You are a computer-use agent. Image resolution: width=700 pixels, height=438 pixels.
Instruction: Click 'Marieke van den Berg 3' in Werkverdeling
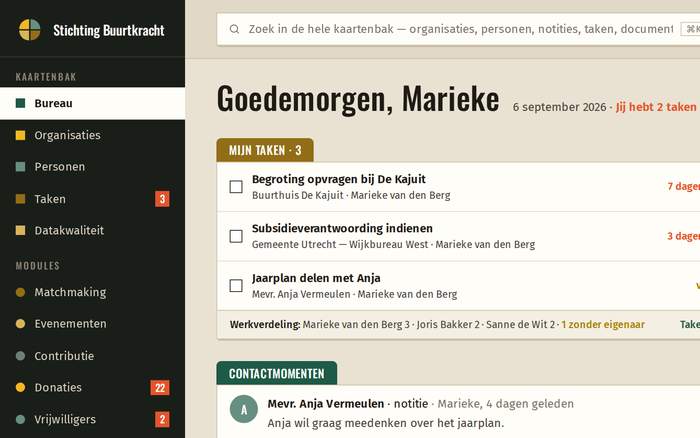(x=356, y=325)
